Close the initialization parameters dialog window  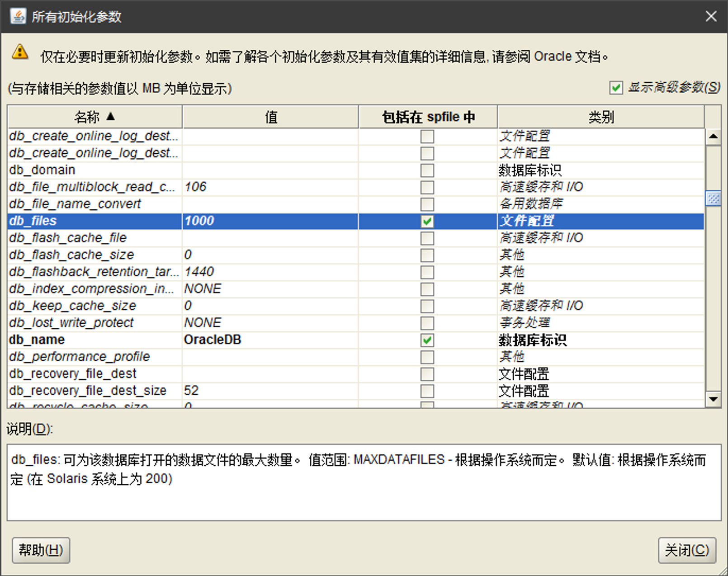pyautogui.click(x=711, y=17)
